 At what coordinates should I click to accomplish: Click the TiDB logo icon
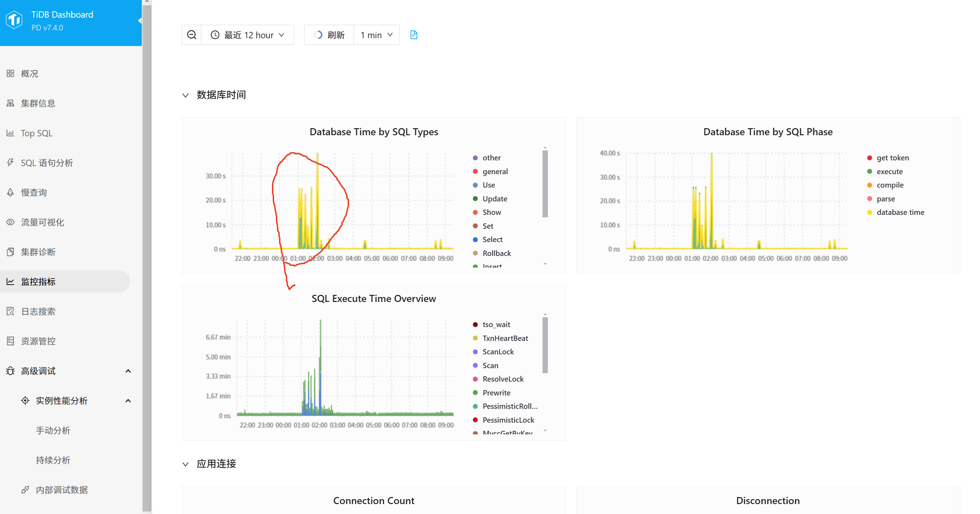(15, 20)
